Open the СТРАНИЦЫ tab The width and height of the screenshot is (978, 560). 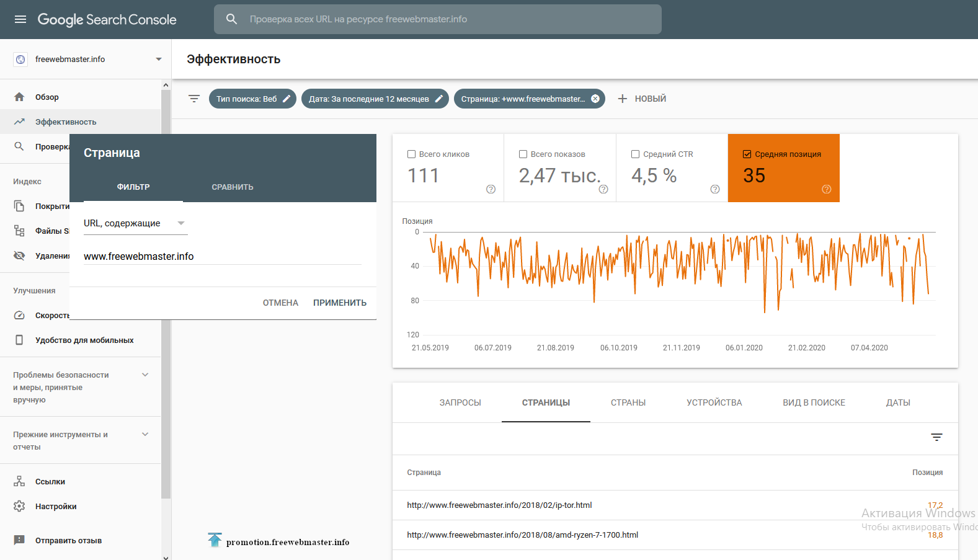click(x=546, y=402)
